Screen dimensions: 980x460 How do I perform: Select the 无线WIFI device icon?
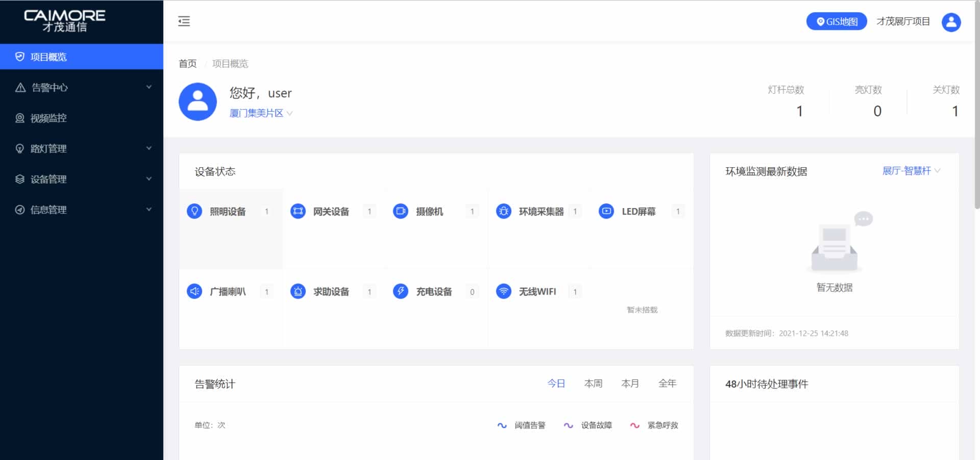coord(504,291)
